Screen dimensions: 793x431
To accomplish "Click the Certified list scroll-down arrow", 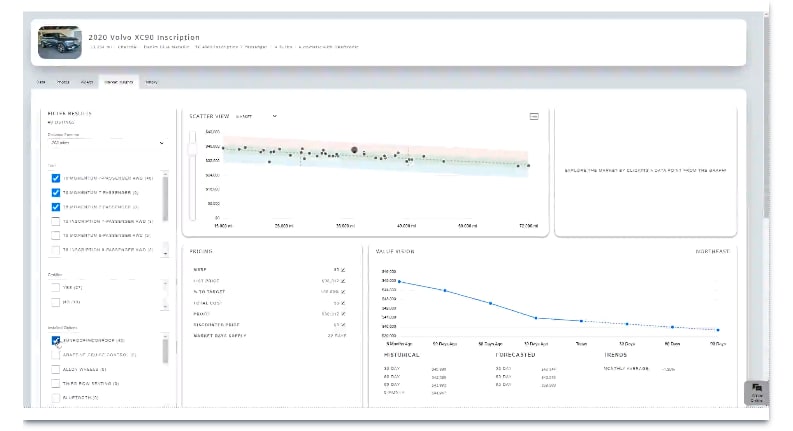I will 165,306.
